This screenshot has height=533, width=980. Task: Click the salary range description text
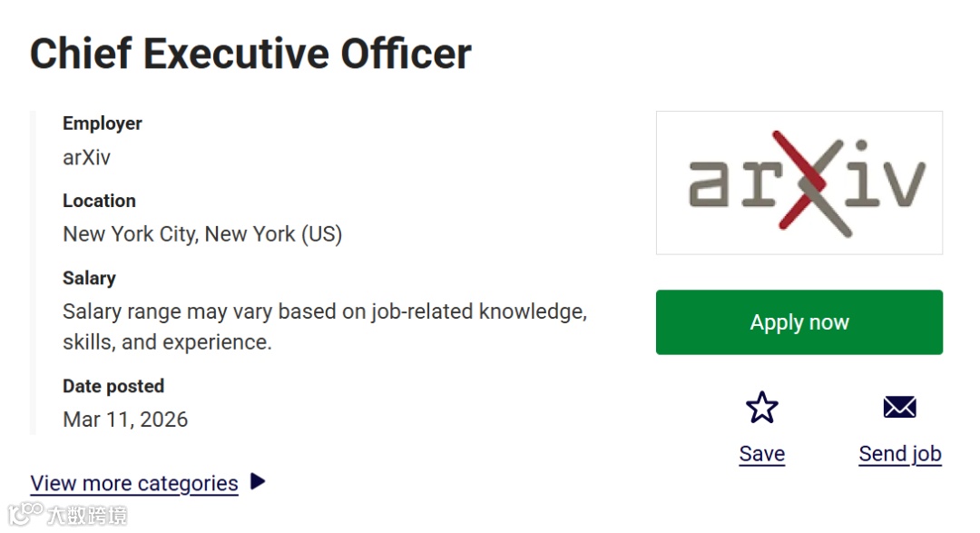pyautogui.click(x=324, y=312)
